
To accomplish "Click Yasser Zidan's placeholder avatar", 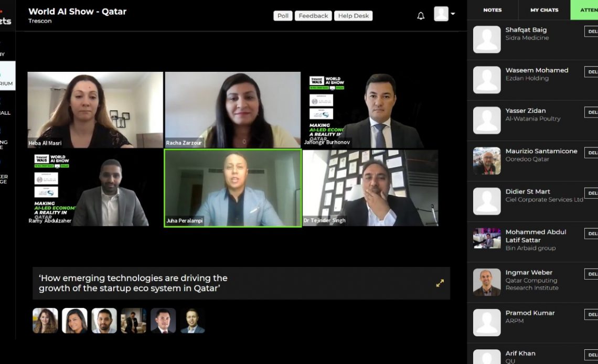I will [487, 120].
